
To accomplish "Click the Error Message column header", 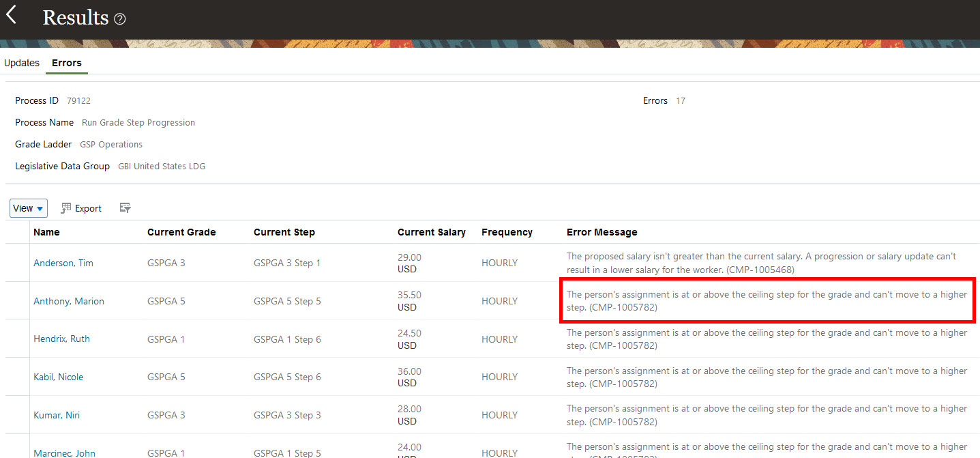I will click(x=602, y=232).
